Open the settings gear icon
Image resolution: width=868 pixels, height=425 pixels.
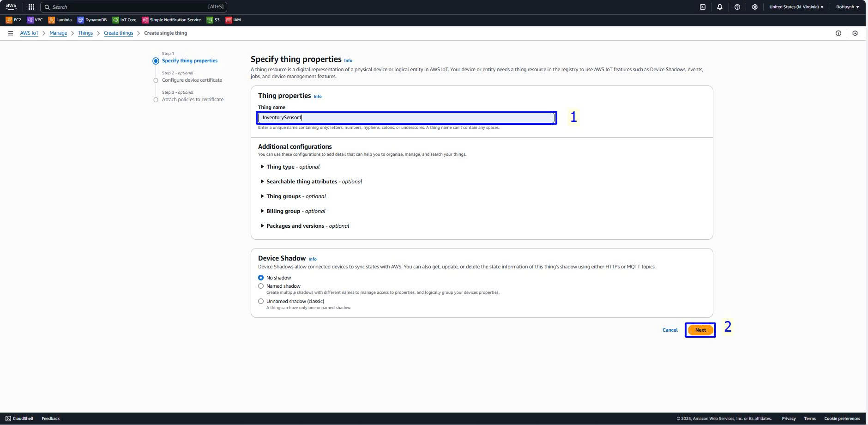click(x=754, y=7)
